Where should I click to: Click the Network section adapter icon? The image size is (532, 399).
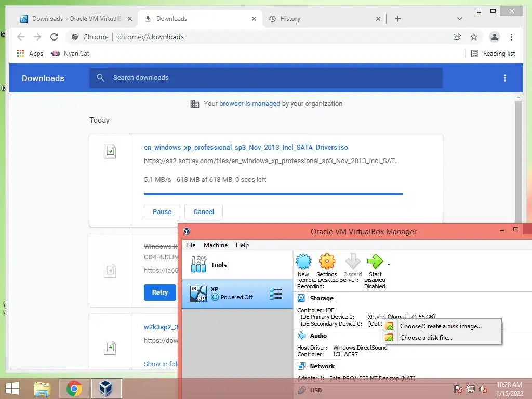[x=301, y=366]
